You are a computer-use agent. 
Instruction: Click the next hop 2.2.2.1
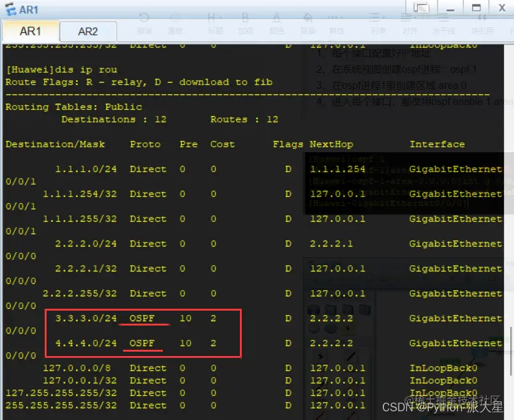(x=331, y=244)
